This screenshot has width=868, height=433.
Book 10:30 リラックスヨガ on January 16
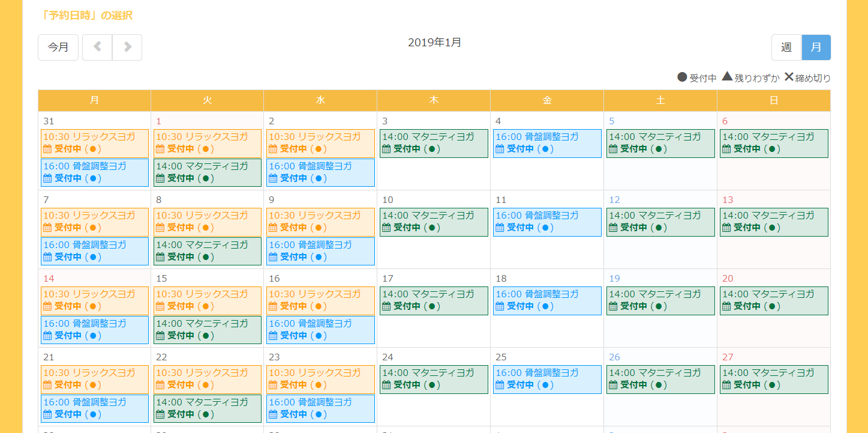coord(320,300)
